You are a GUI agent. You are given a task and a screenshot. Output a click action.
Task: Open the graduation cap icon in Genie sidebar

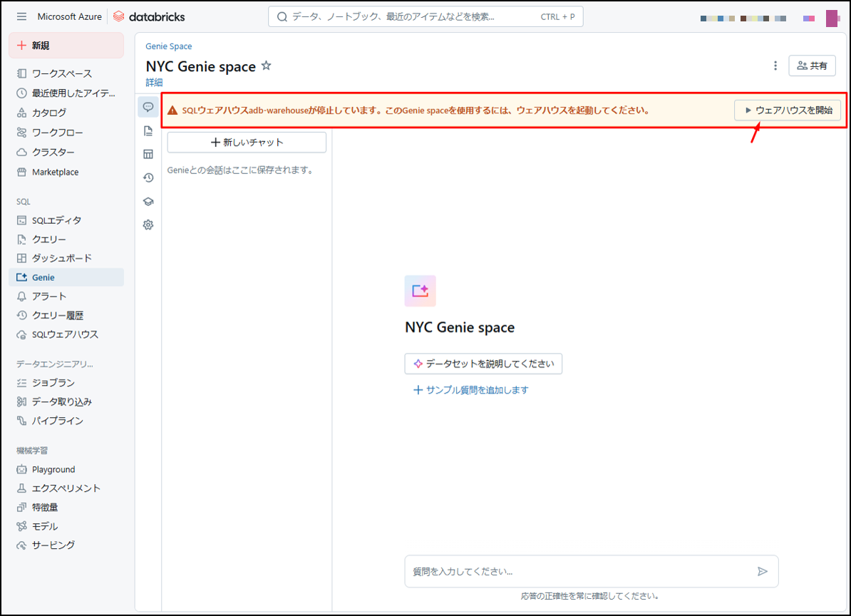click(148, 201)
